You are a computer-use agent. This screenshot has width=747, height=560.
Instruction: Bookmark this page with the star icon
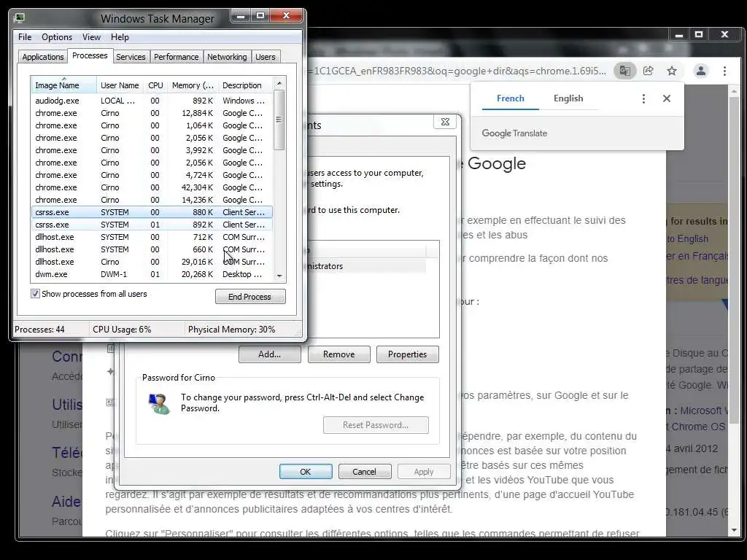[x=672, y=71]
